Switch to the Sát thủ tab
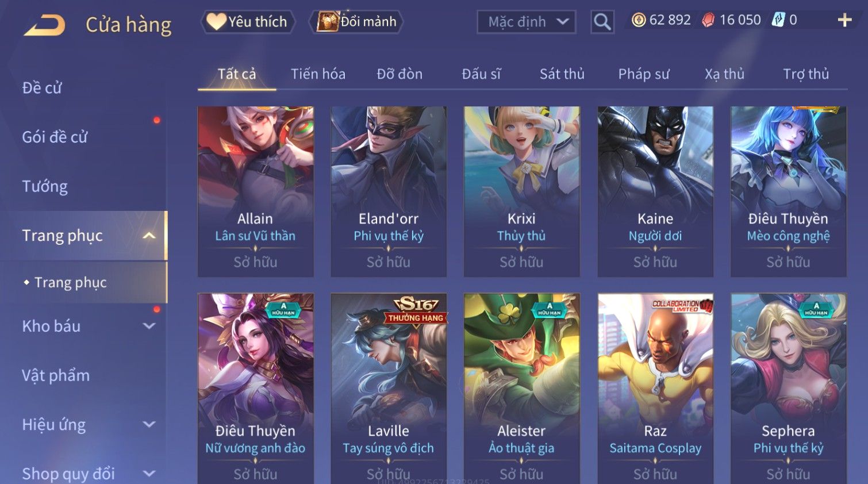The height and width of the screenshot is (484, 868). coord(562,74)
